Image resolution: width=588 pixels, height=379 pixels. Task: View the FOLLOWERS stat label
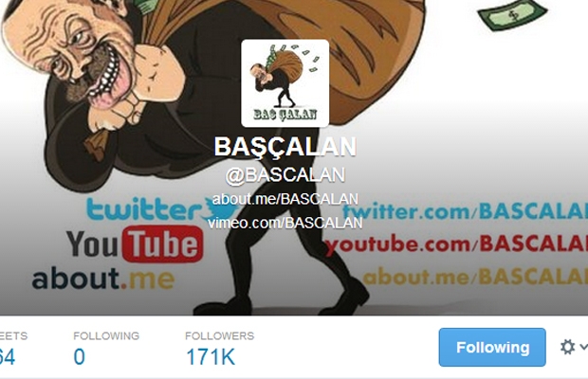coord(220,336)
